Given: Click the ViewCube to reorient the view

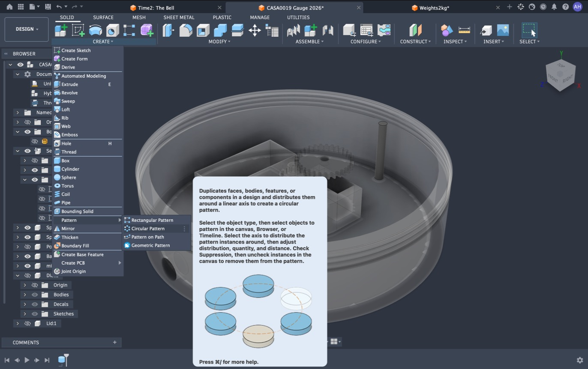Looking at the screenshot, I should pyautogui.click(x=560, y=74).
